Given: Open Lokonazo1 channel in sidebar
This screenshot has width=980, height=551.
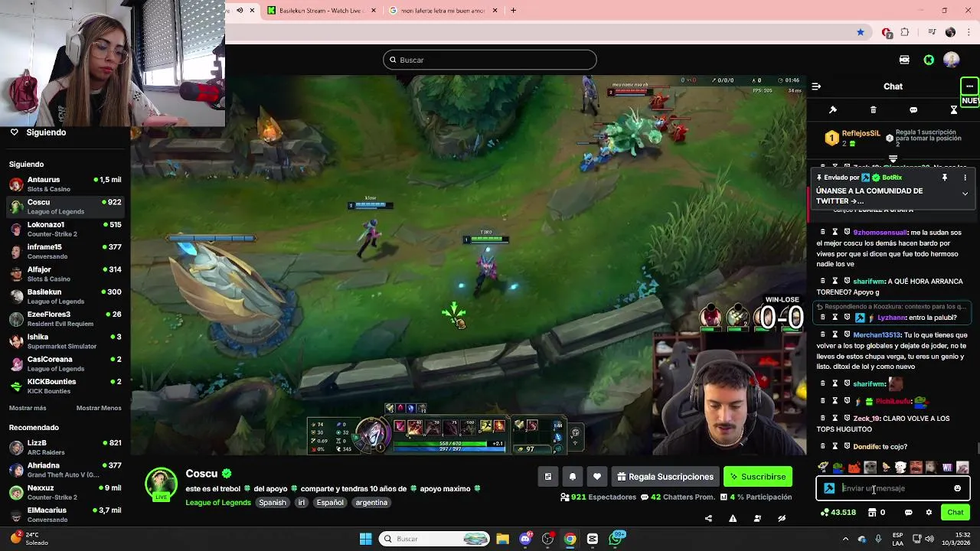Looking at the screenshot, I should tap(65, 229).
